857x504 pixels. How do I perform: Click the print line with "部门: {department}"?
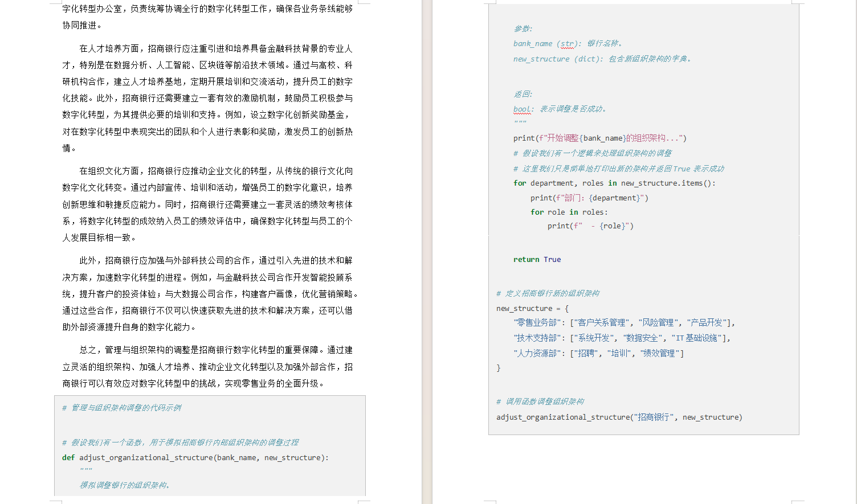(x=590, y=198)
